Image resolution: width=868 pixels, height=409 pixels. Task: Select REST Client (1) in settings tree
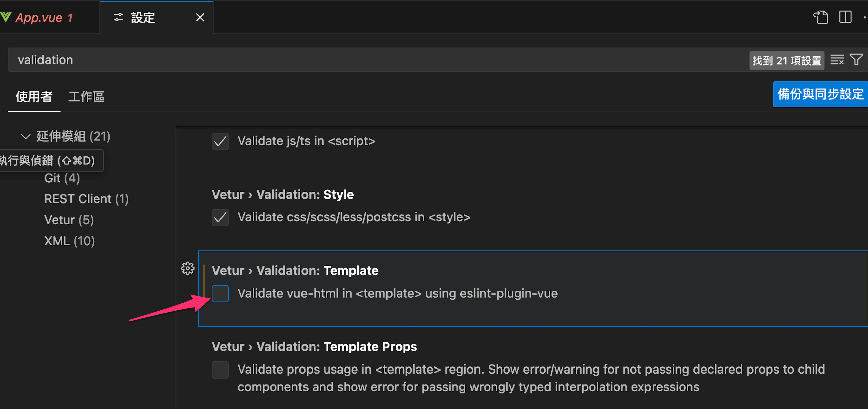click(86, 199)
